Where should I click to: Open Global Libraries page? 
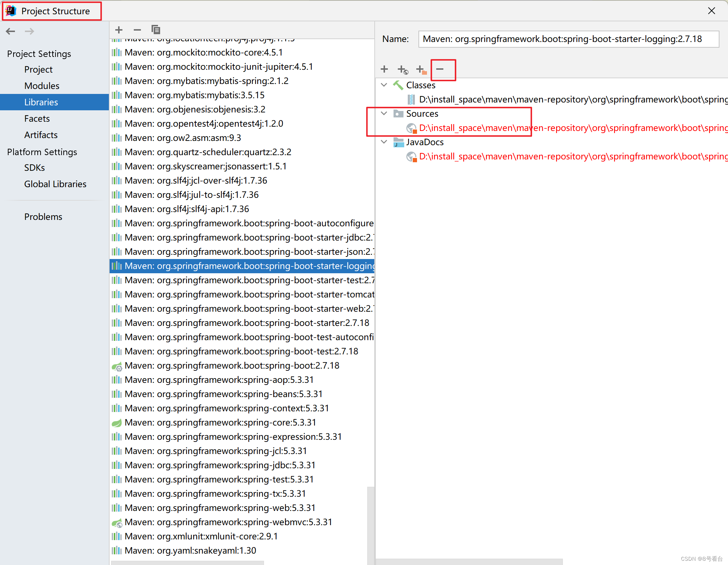click(x=55, y=184)
